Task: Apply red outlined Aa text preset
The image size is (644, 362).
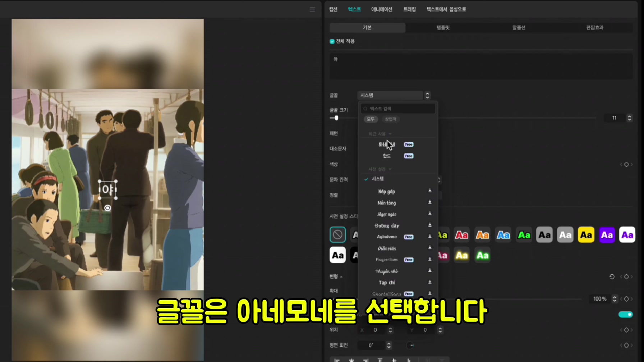Action: tap(461, 235)
